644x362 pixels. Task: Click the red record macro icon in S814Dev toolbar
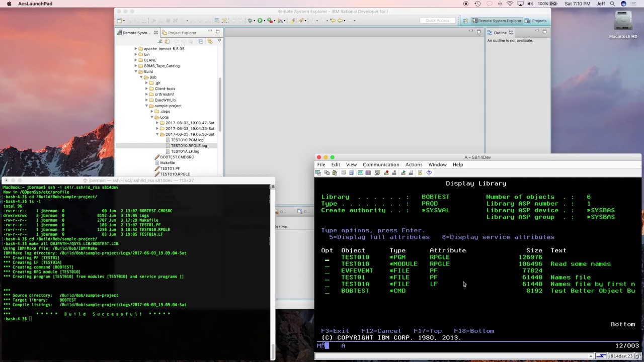[x=386, y=172]
